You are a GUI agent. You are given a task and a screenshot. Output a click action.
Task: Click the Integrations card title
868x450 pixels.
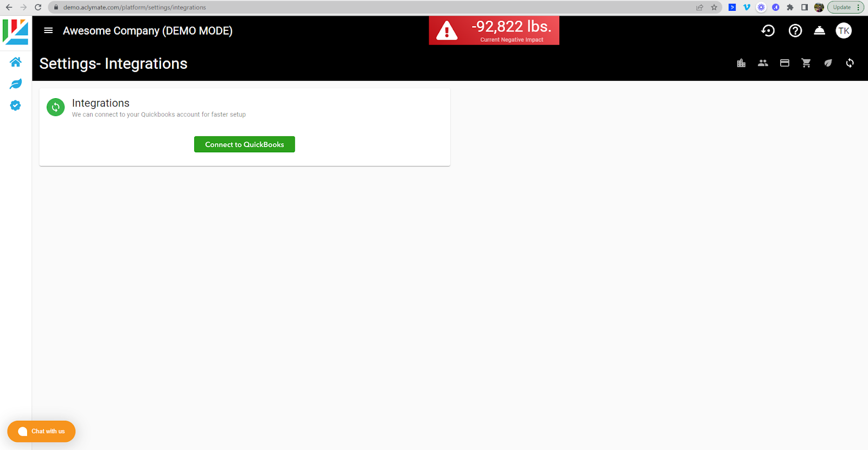tap(101, 103)
